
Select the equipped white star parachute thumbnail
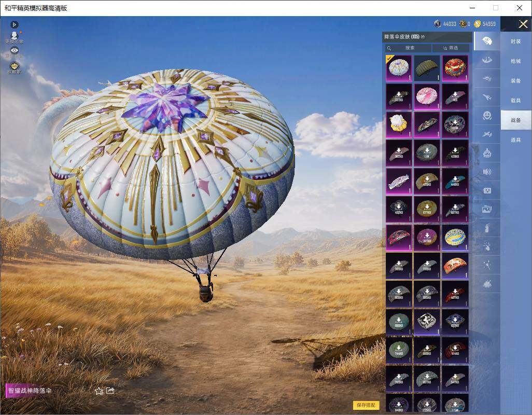click(399, 68)
